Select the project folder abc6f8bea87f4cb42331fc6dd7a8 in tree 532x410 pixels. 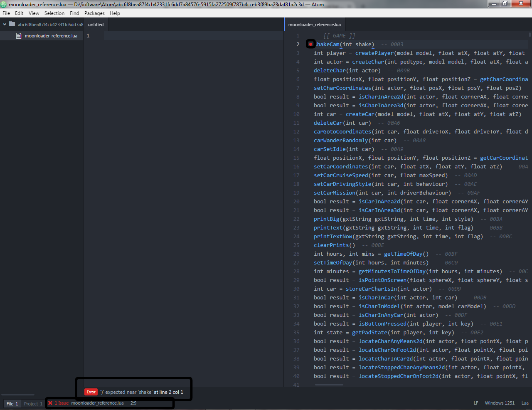pos(50,25)
